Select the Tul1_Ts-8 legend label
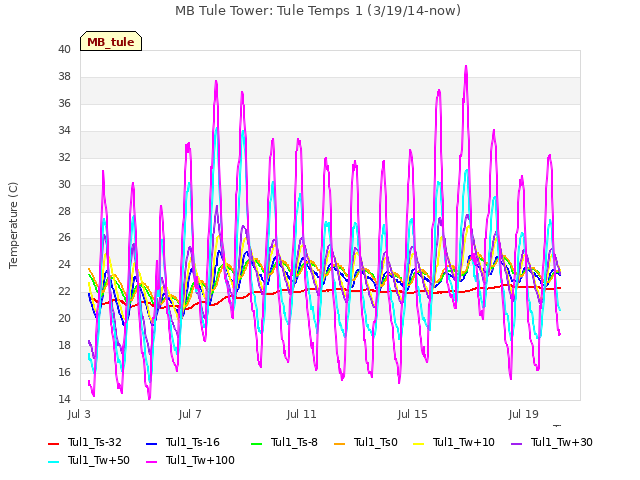640x480 pixels. click(294, 442)
